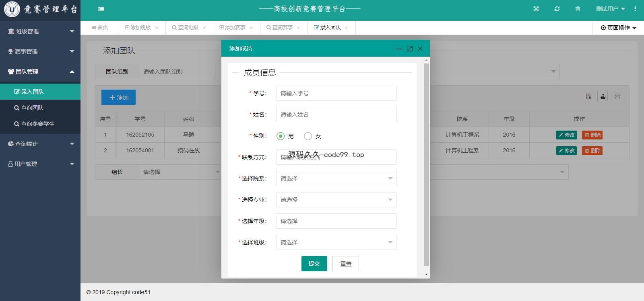Click 修改 for student 猿码在线
The image size is (644, 301).
coord(566,151)
